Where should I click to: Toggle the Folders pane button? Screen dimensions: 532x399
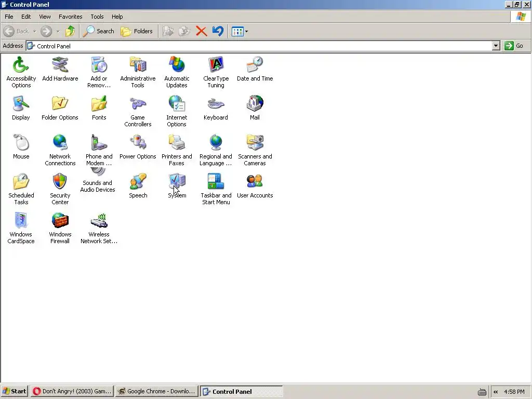pyautogui.click(x=137, y=31)
